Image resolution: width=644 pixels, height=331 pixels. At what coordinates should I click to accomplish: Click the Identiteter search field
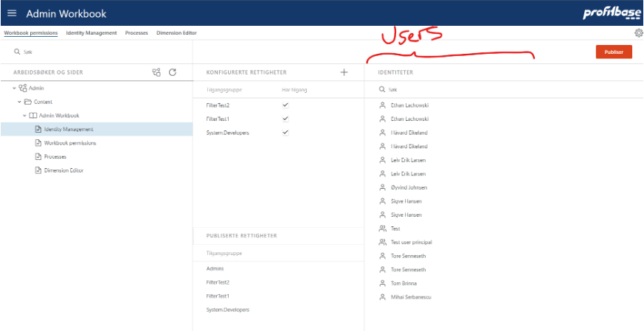[x=502, y=89]
